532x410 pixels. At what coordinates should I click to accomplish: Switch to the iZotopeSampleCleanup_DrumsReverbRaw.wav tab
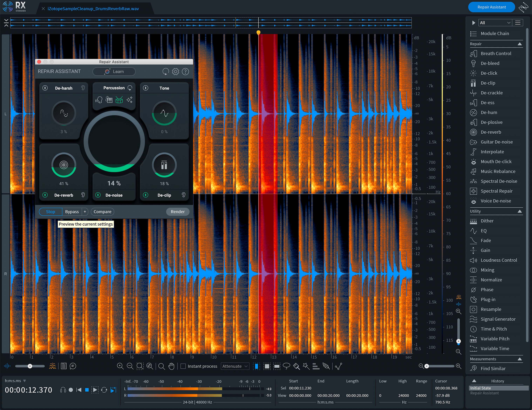click(x=93, y=9)
